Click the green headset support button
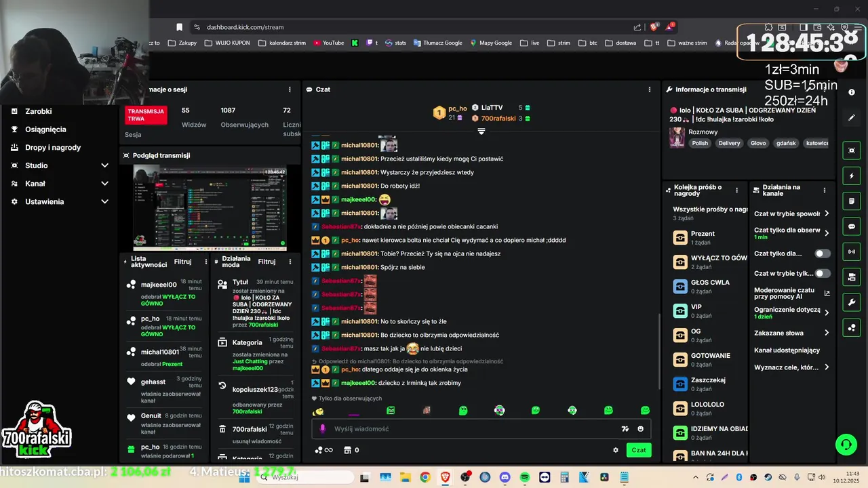The height and width of the screenshot is (488, 868). pos(846,445)
